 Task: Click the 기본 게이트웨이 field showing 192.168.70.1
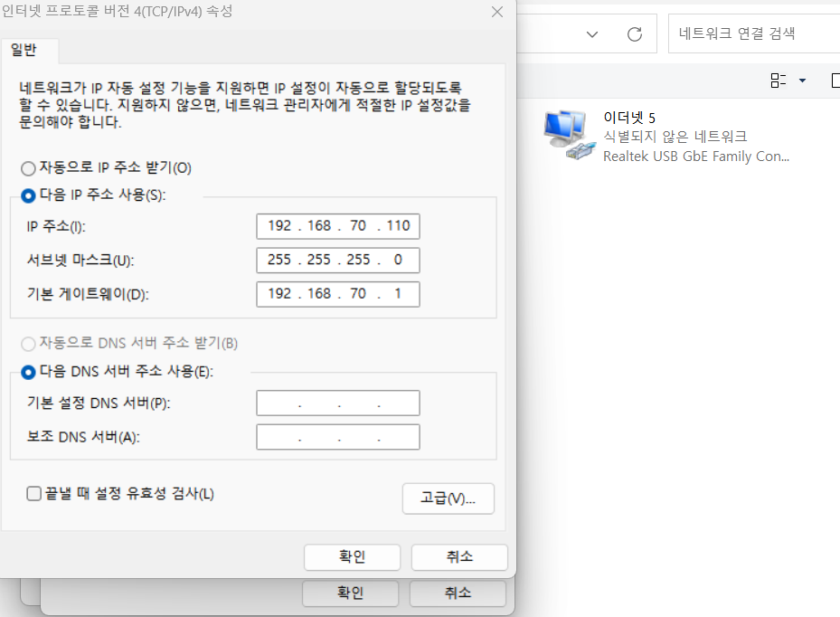point(338,294)
